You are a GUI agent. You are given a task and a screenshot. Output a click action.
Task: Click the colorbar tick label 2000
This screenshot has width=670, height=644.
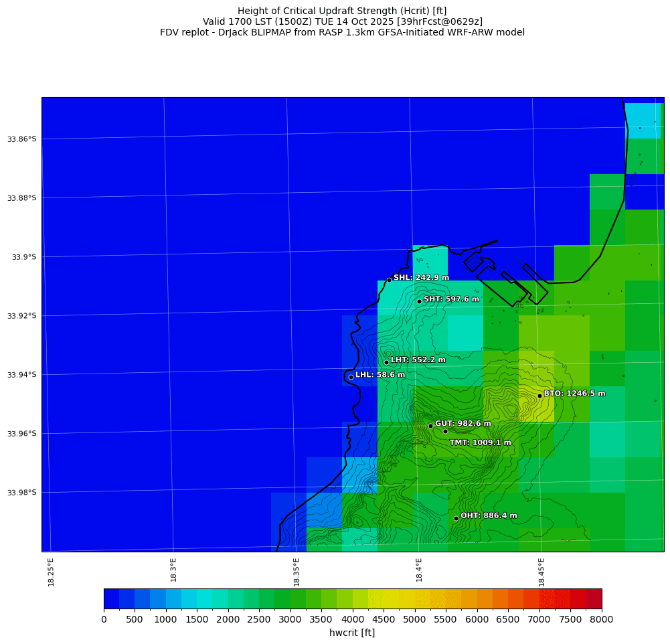[228, 620]
